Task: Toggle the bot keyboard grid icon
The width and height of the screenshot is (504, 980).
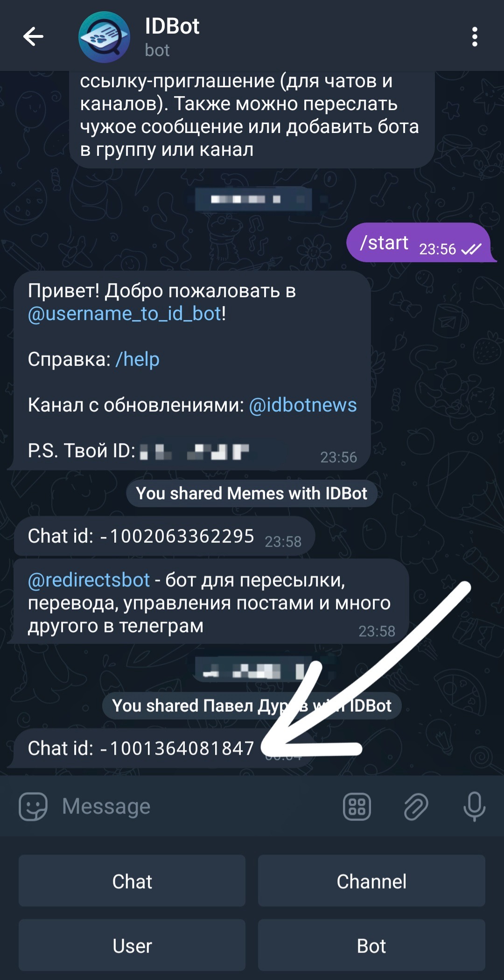Action: click(357, 806)
